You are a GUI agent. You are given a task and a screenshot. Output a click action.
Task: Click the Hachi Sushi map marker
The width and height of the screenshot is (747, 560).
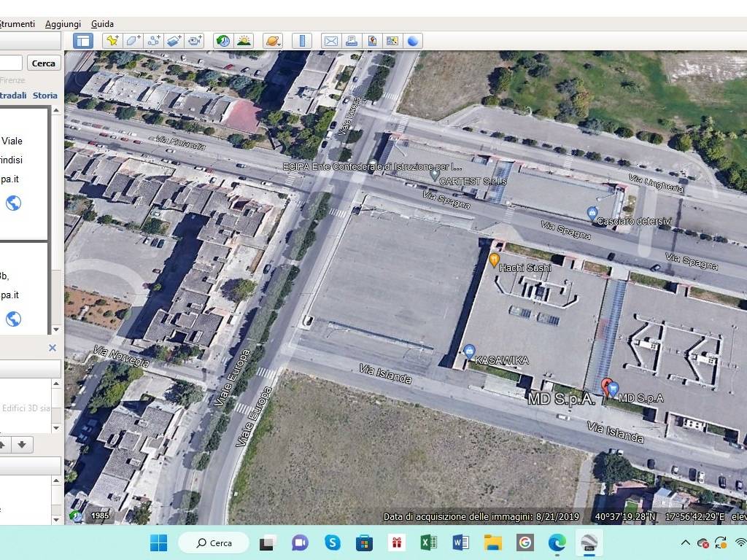[x=494, y=259]
